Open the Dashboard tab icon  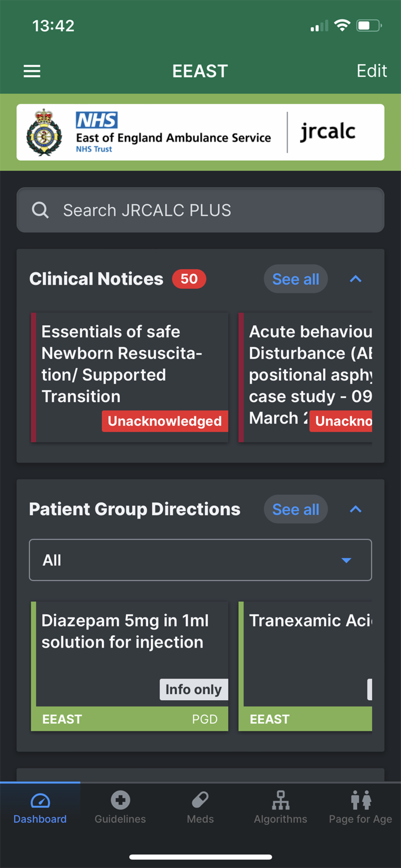click(40, 801)
